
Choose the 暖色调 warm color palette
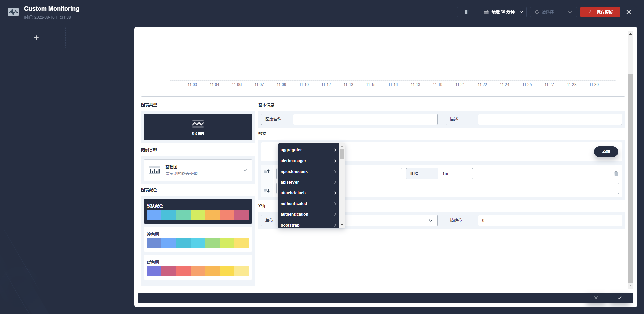coord(198,267)
